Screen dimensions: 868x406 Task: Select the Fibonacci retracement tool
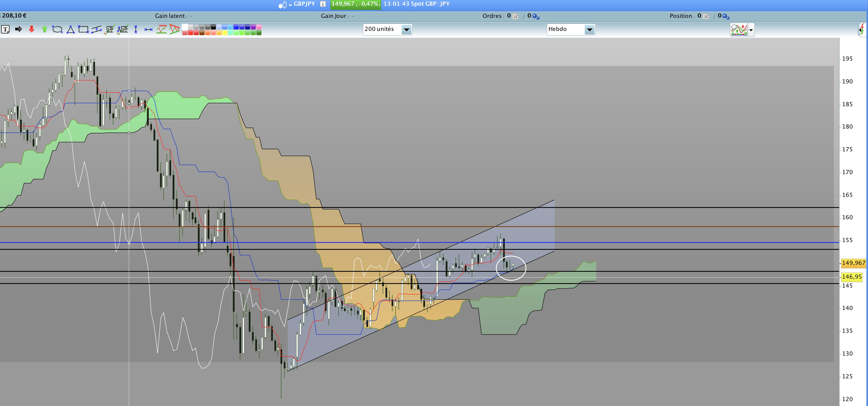pos(109,29)
